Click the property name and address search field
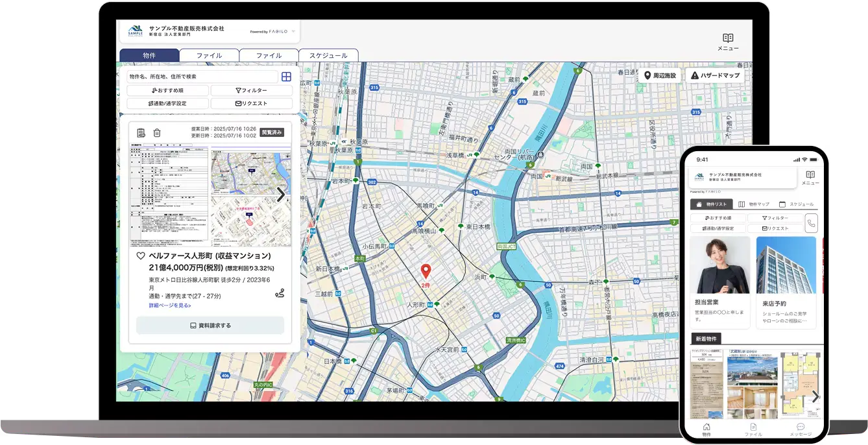The image size is (868, 445). 202,77
